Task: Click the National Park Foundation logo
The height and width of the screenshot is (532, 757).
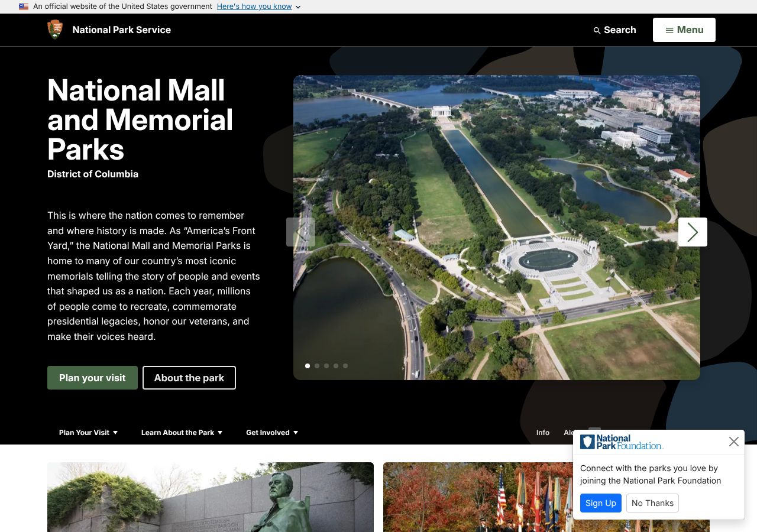Action: (x=622, y=442)
